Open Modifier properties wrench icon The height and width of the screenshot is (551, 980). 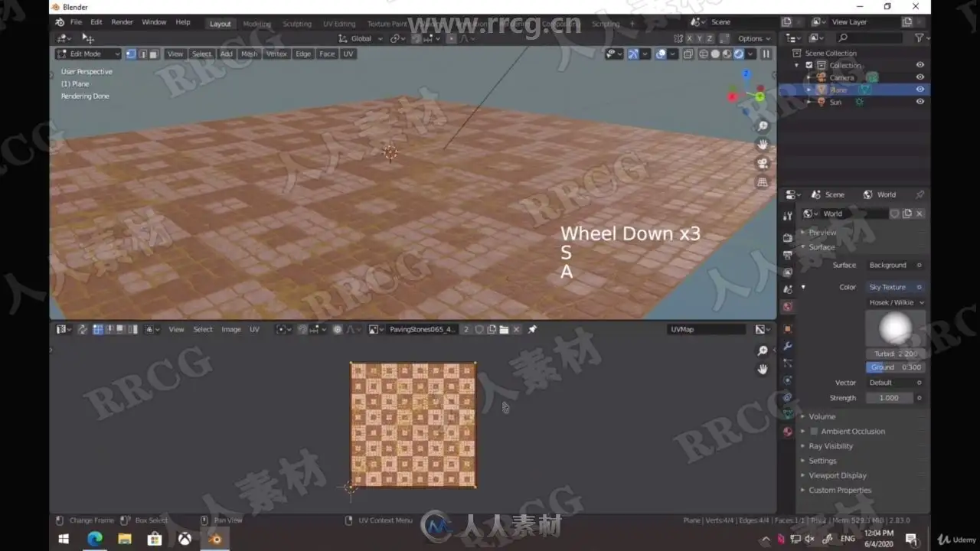coord(787,346)
